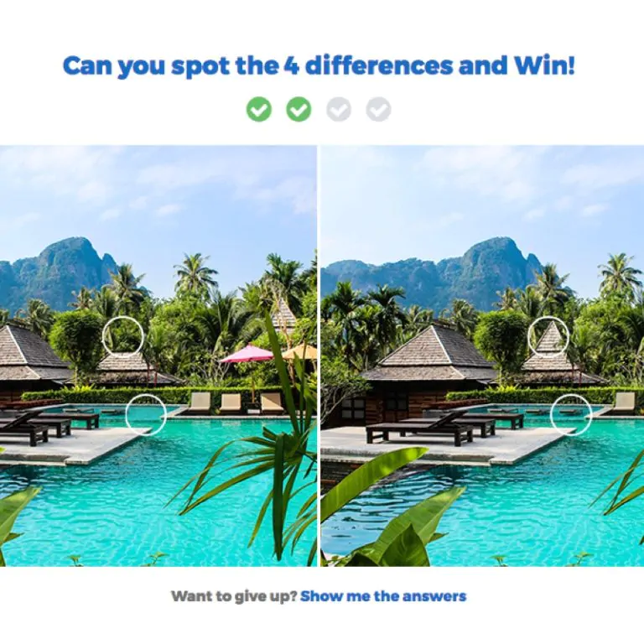Click the puzzle title heading text
Viewport: 644px width, 644px height.
point(319,65)
